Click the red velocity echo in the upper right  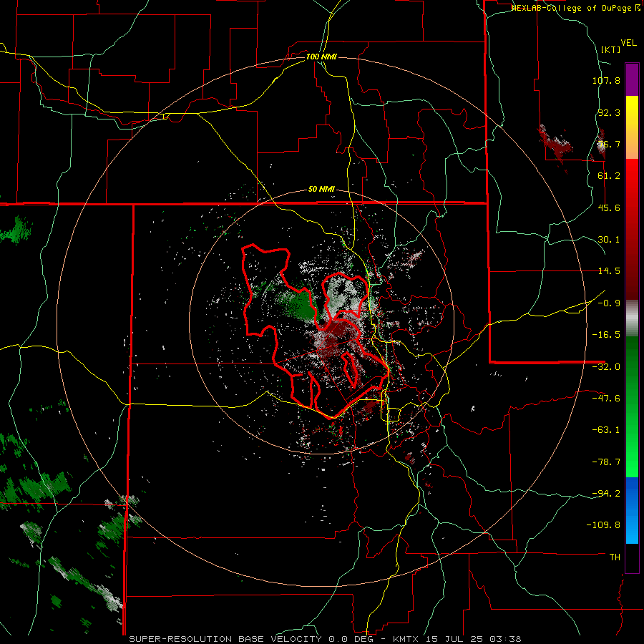tap(555, 144)
